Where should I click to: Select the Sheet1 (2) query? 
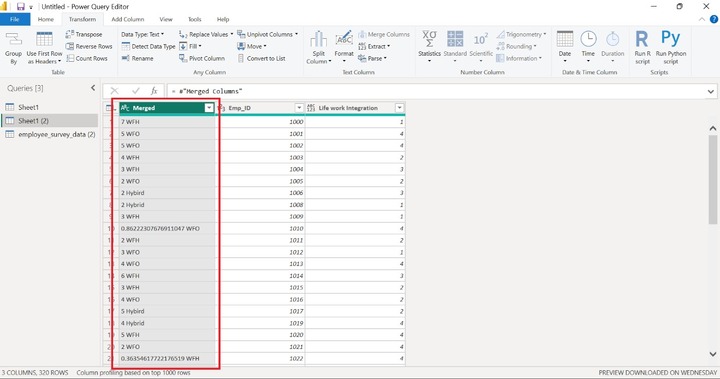(x=49, y=121)
